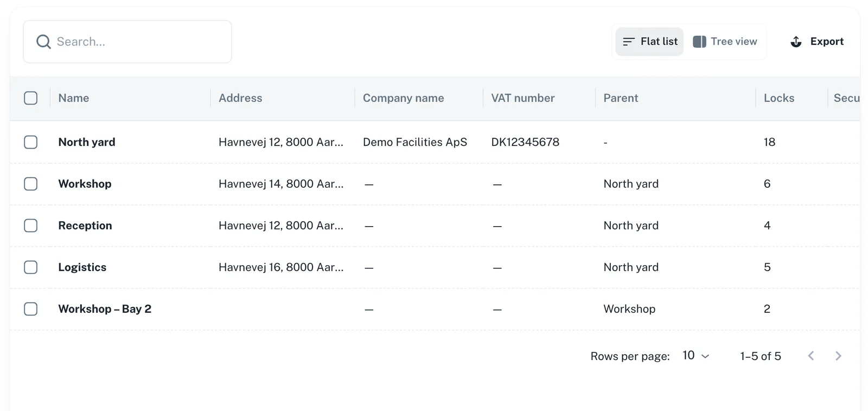Open the Logistics name cell
Image resolution: width=868 pixels, height=411 pixels.
coord(82,267)
